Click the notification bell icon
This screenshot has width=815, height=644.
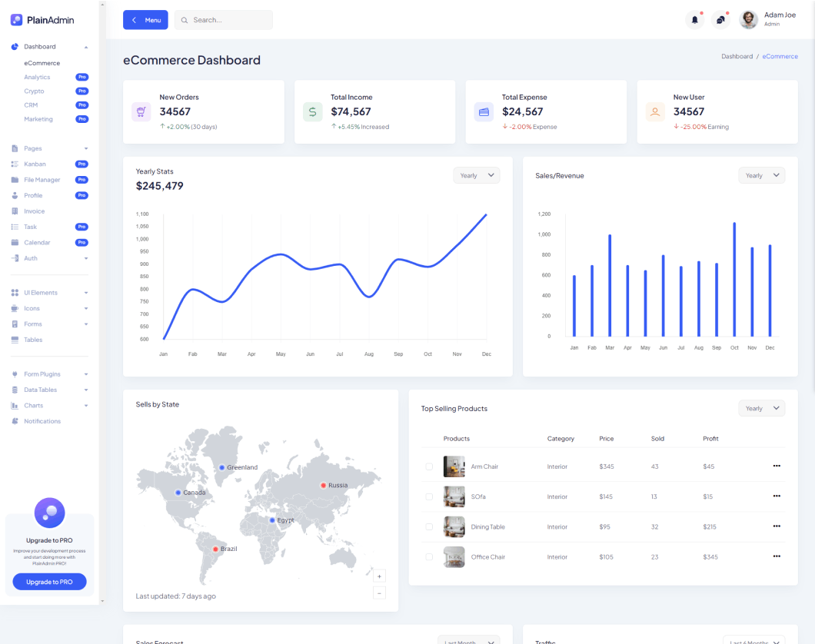(694, 20)
